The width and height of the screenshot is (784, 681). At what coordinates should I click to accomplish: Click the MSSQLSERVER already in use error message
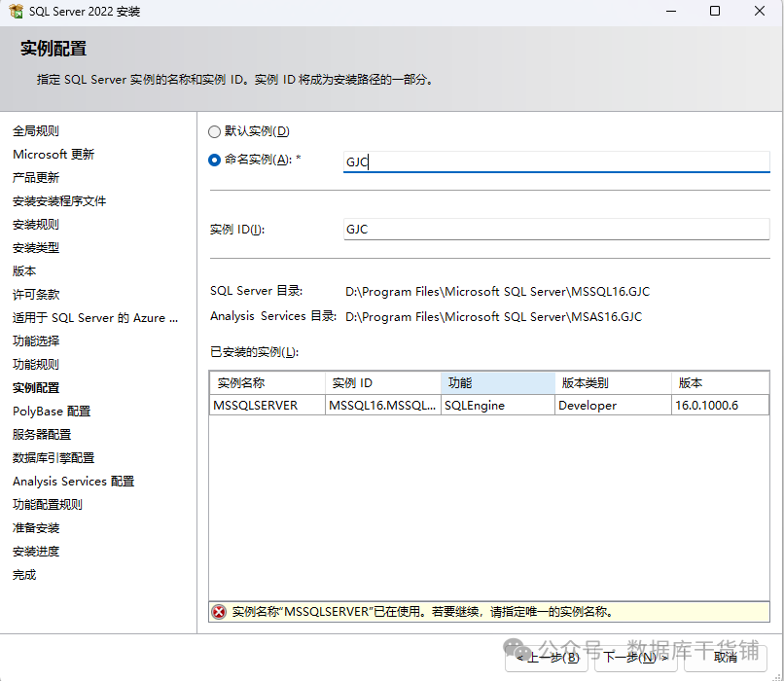click(x=423, y=612)
